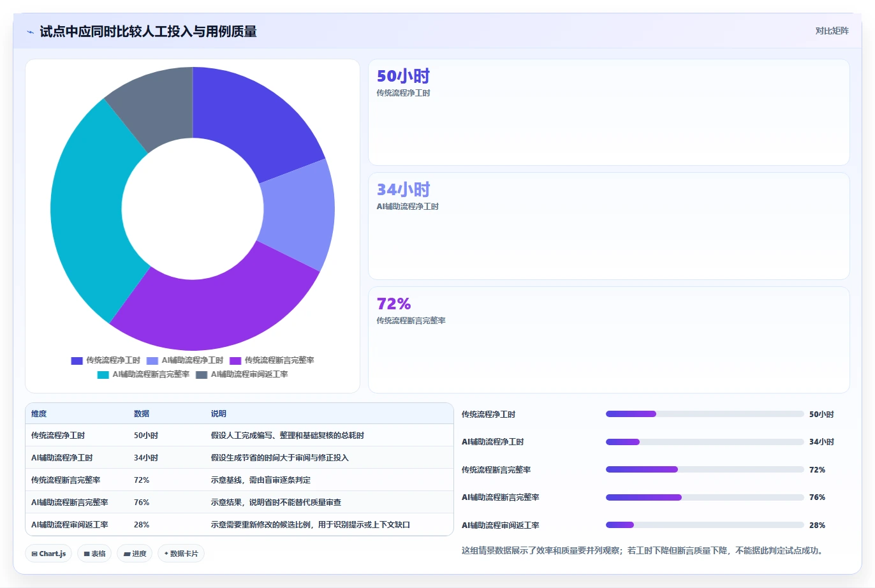Select the 50小时 data card
The image size is (875, 588).
click(x=609, y=112)
